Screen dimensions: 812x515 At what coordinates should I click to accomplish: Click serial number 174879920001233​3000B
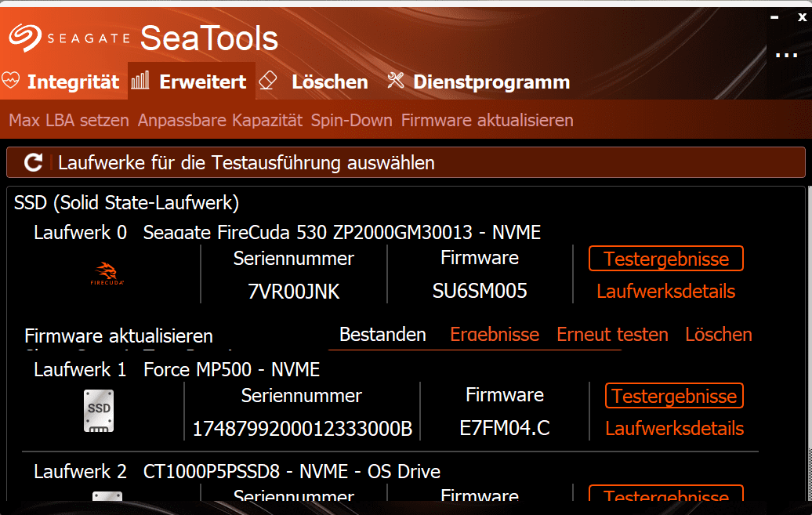pyautogui.click(x=303, y=429)
